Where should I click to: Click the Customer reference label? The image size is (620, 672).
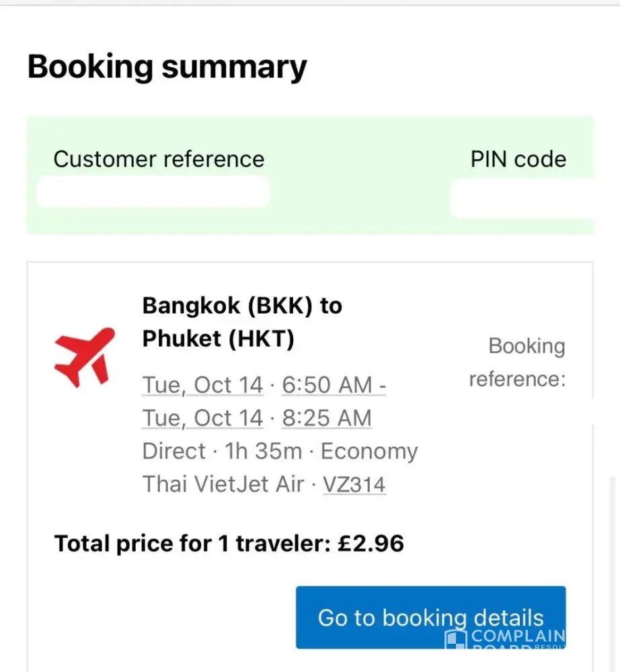pos(159,159)
